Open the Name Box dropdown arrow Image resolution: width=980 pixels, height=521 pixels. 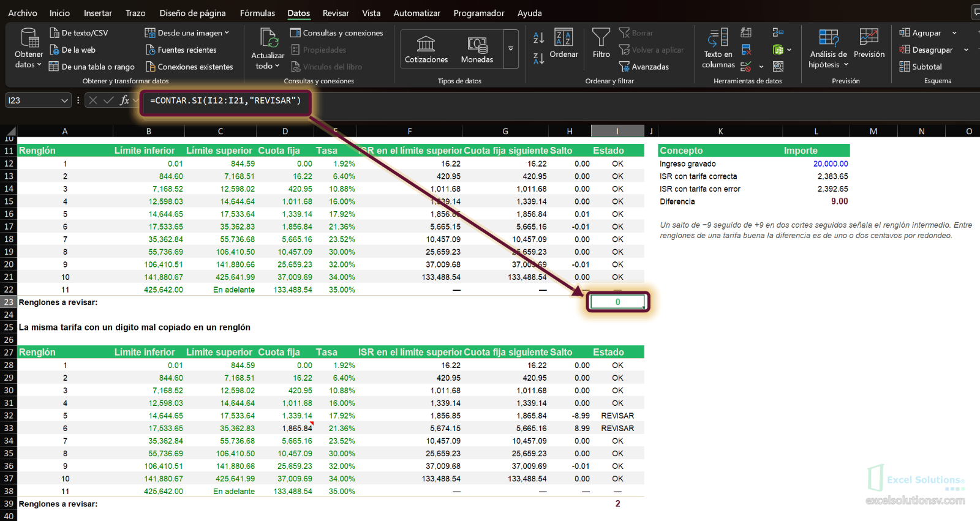click(64, 100)
